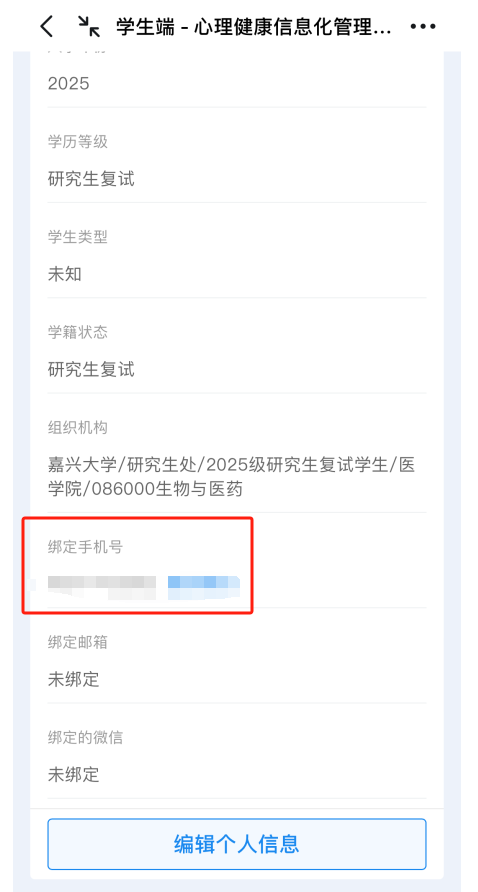Select the 研究生复试 value under 学历等级
The image size is (478, 892).
(x=91, y=179)
